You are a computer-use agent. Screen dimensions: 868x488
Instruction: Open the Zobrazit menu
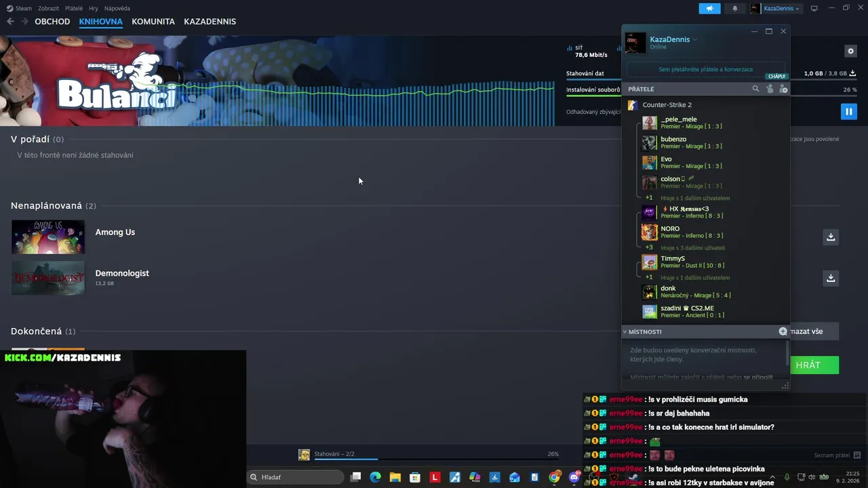48,8
